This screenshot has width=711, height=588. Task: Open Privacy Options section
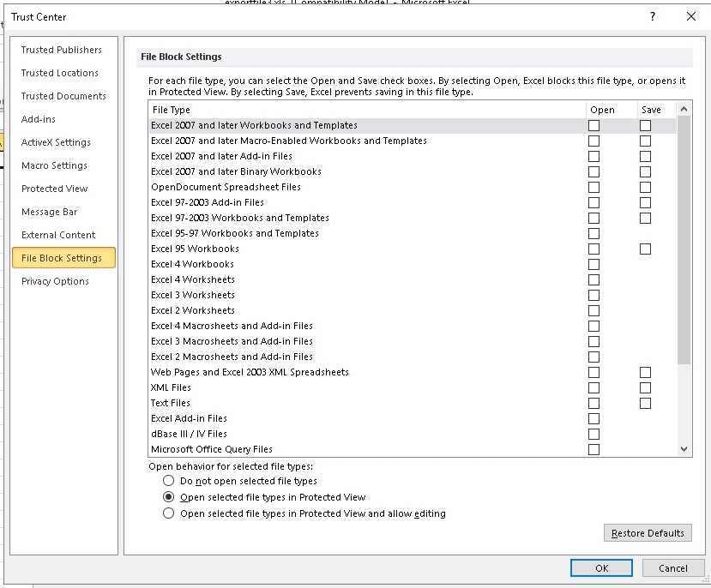[56, 281]
